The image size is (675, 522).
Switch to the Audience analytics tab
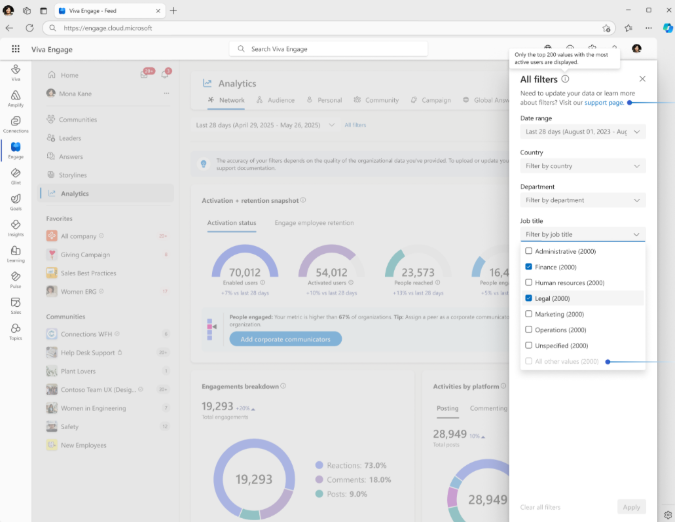(x=276, y=100)
